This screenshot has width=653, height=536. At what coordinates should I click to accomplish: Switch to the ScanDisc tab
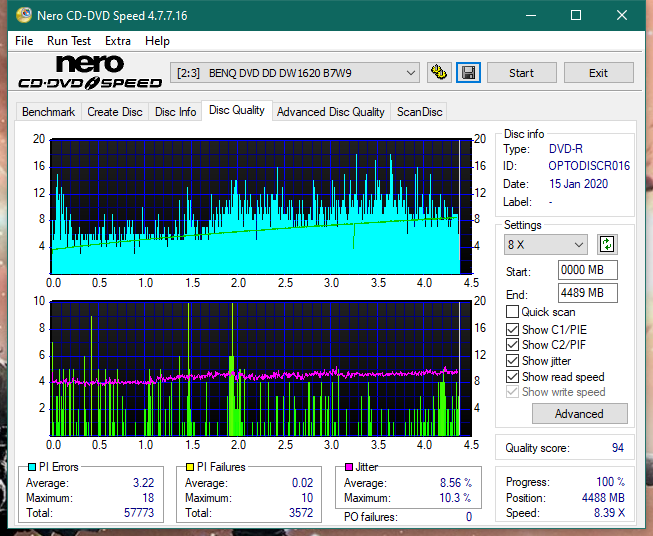click(419, 112)
